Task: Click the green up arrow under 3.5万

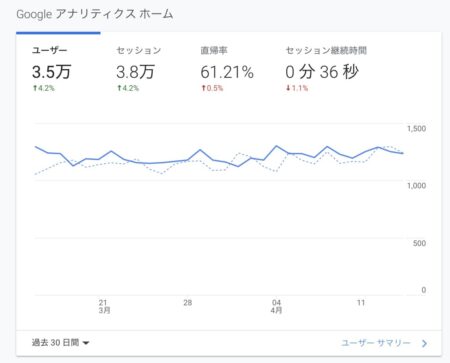Action: (x=34, y=88)
